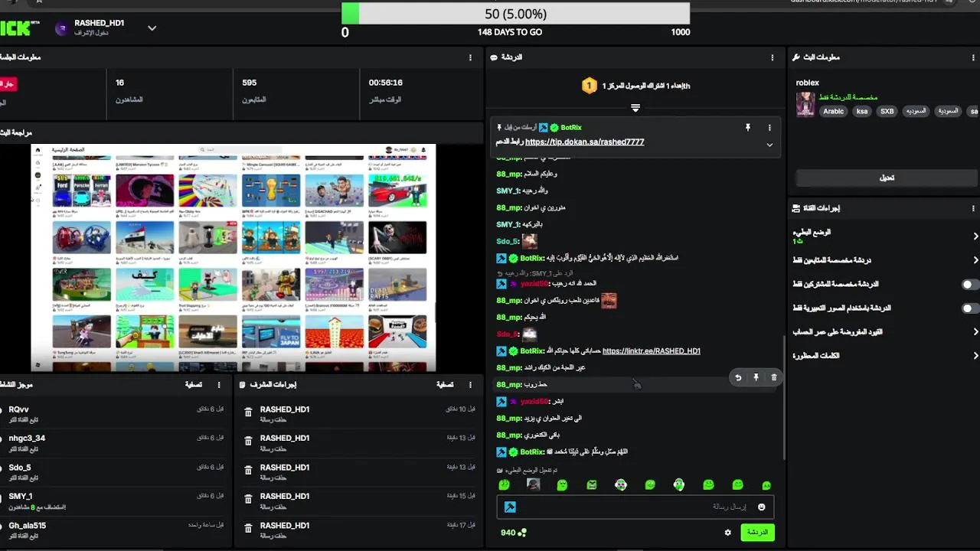This screenshot has width=980, height=551.
Task: Expand the slow mode setting row
Action: (886, 236)
